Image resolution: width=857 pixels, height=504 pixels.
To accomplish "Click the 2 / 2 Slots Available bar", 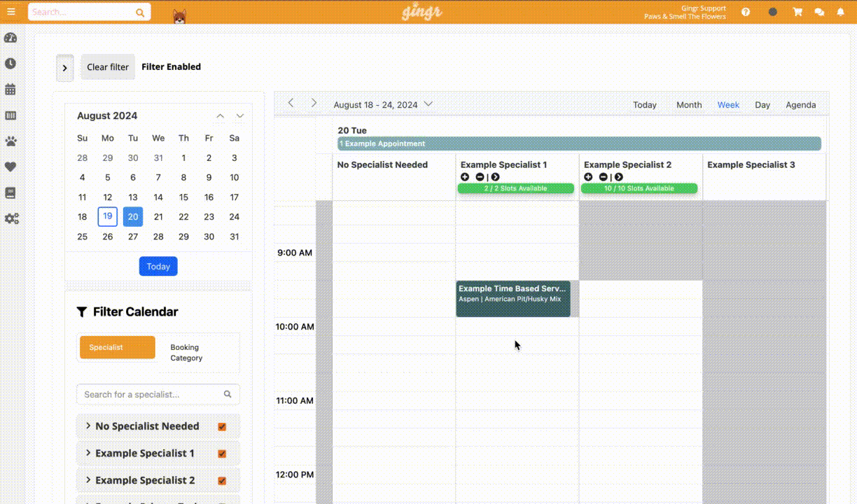I will (516, 188).
